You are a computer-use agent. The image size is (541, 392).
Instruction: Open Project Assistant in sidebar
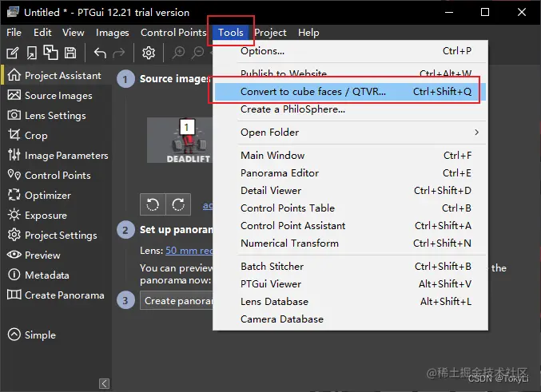click(56, 76)
